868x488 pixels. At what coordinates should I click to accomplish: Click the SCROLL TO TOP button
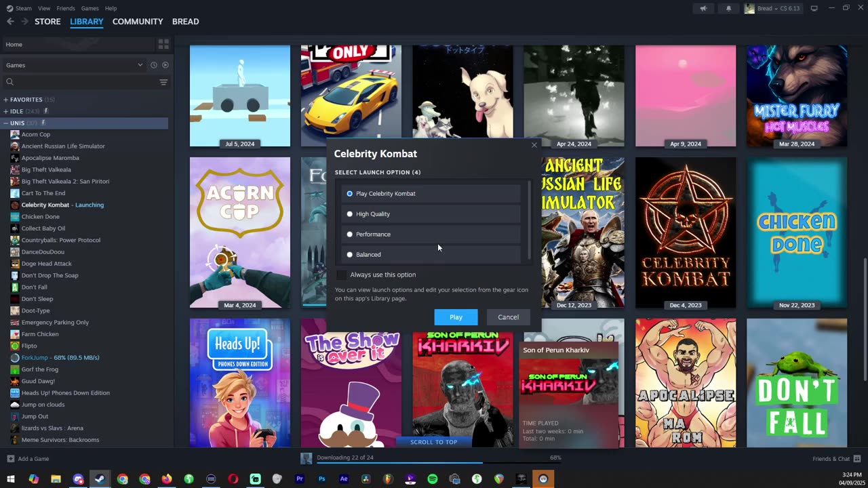tap(433, 442)
